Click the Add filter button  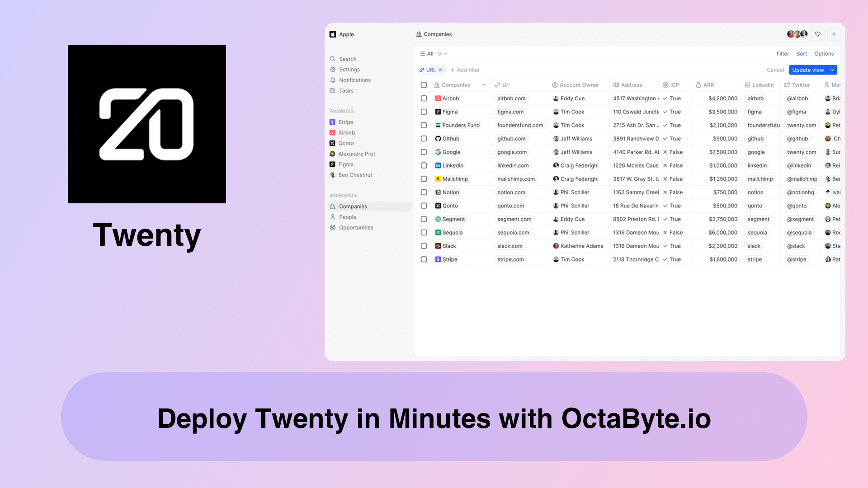click(465, 70)
